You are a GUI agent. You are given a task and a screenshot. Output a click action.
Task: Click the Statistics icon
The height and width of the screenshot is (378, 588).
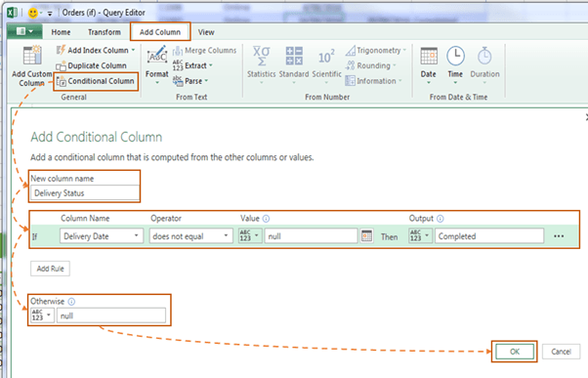(262, 56)
